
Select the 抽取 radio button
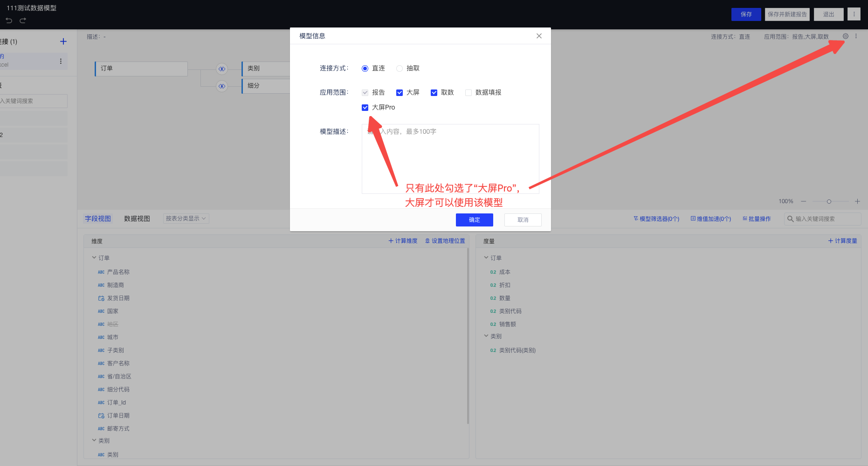coord(400,69)
